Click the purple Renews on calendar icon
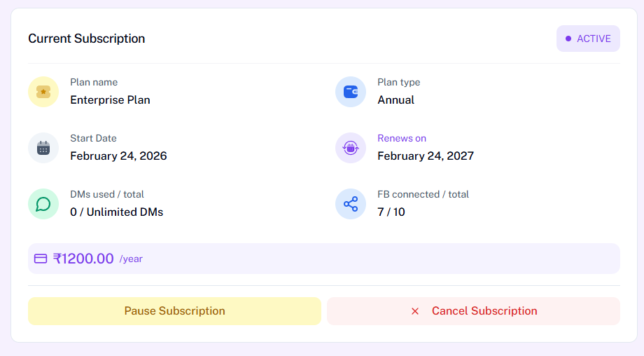 pyautogui.click(x=351, y=148)
